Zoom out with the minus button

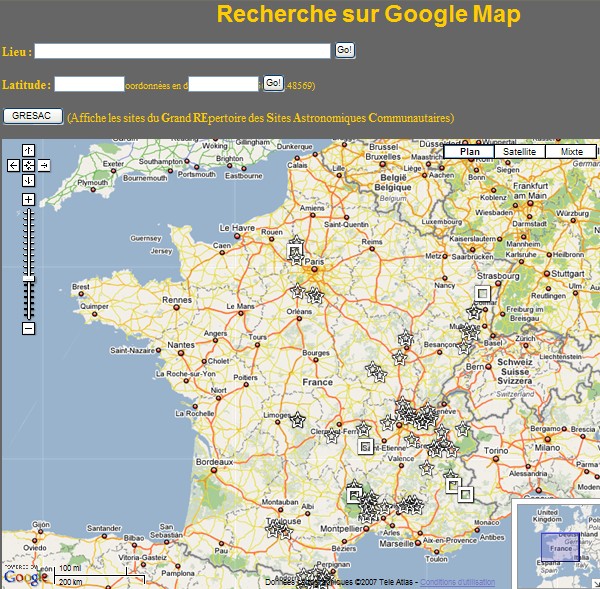(28, 328)
